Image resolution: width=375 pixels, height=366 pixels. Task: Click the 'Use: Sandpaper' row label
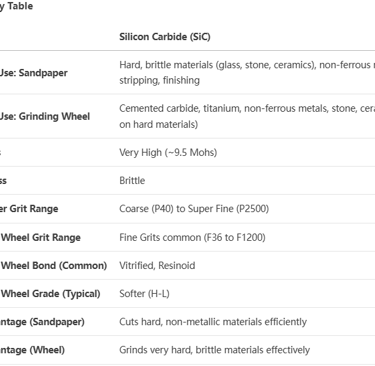[34, 73]
